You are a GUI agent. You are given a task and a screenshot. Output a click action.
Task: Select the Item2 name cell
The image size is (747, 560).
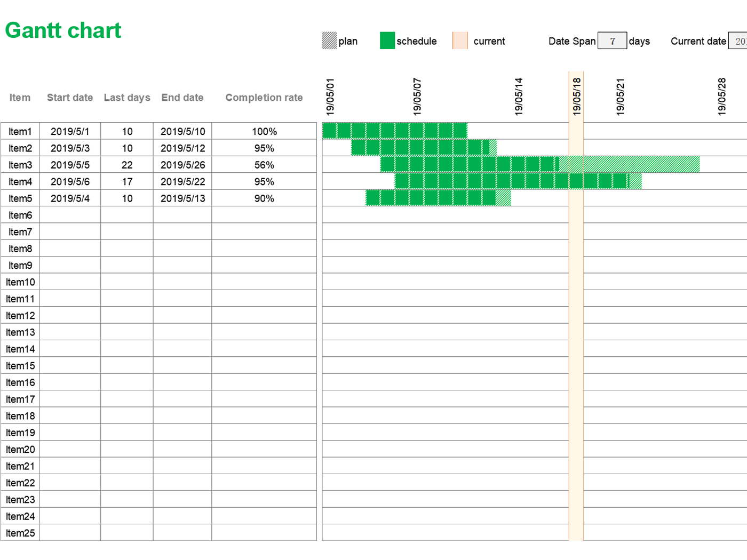[x=20, y=148]
